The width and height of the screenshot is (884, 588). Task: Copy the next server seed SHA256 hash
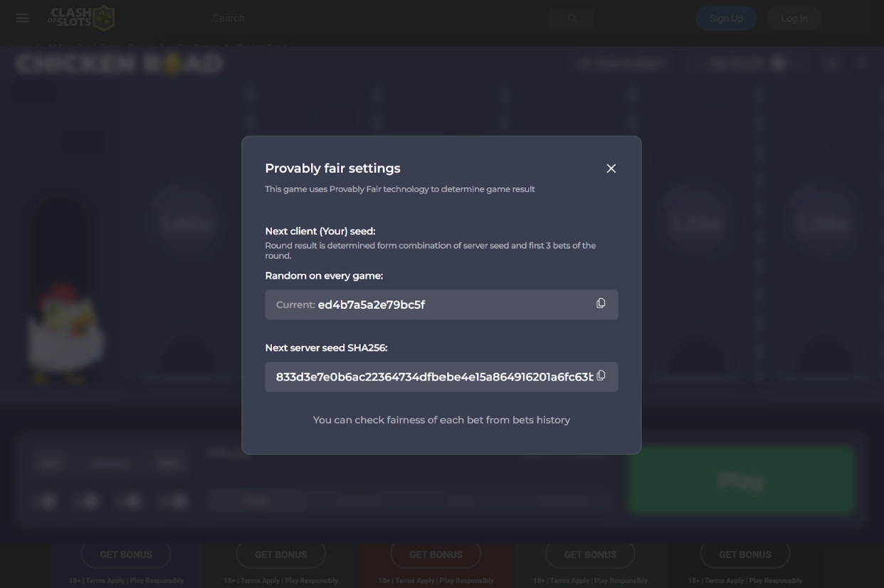pos(601,376)
